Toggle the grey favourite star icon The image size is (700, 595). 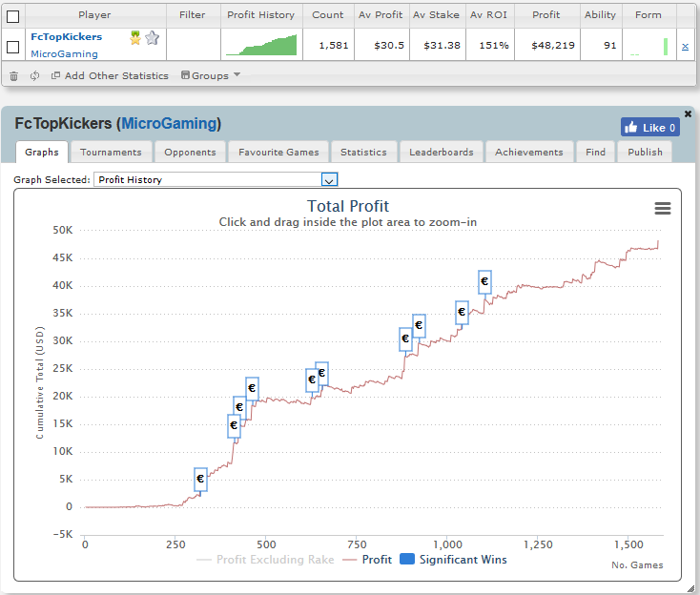pos(153,38)
